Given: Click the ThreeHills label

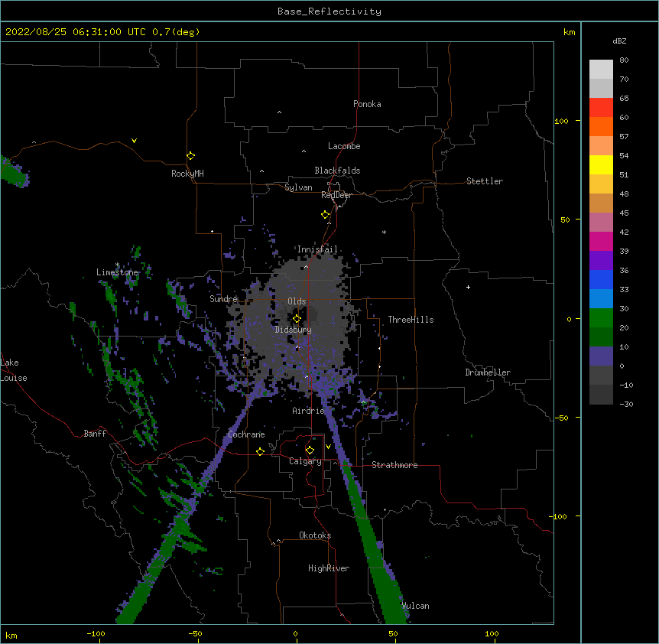Looking at the screenshot, I should pyautogui.click(x=411, y=320).
